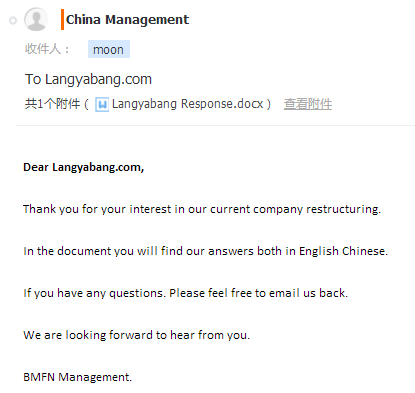Toggle the unread circle marker beside avatar
The image size is (415, 393).
(x=13, y=21)
